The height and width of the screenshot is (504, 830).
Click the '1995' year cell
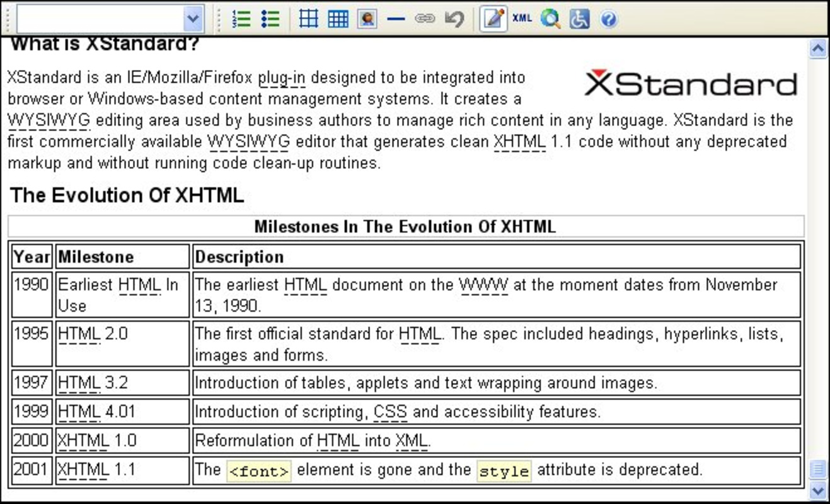[x=32, y=344]
